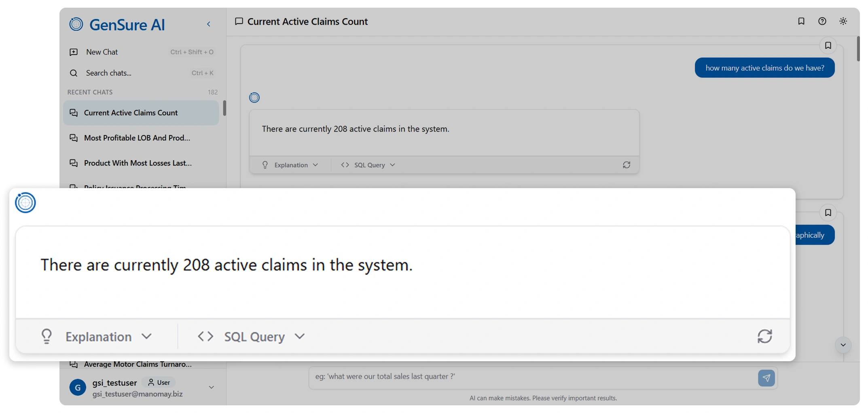Click the message input field
This screenshot has height=413, width=868.
530,377
